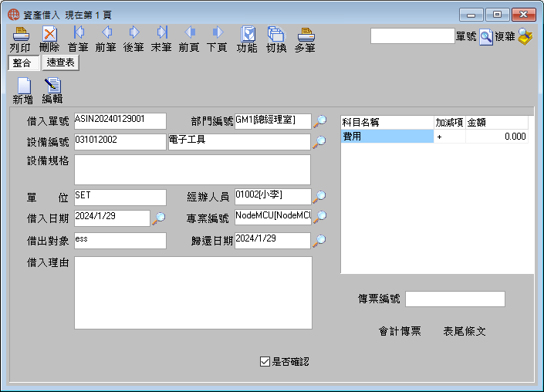Click the 單位 field containing SET
The width and height of the screenshot is (544, 392).
click(120, 198)
